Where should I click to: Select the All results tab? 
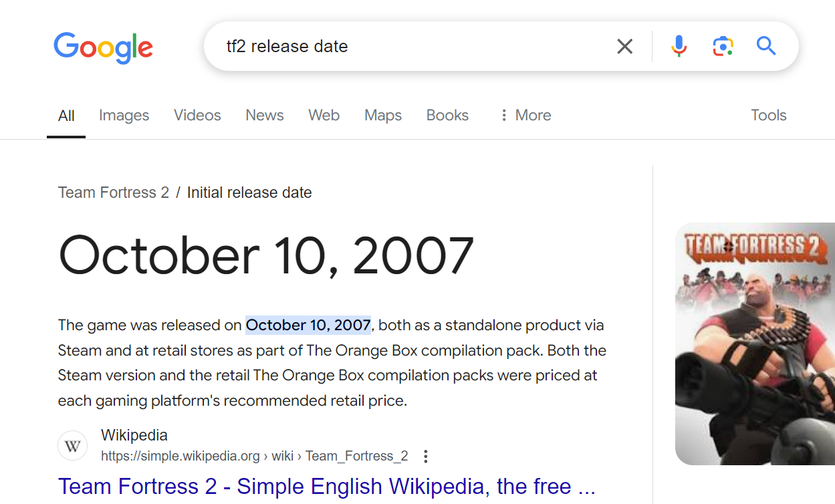[x=66, y=116]
